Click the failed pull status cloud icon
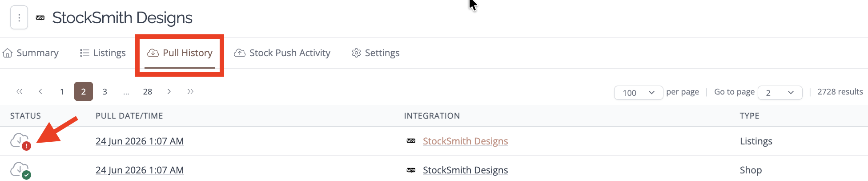The width and height of the screenshot is (868, 181). point(20,141)
